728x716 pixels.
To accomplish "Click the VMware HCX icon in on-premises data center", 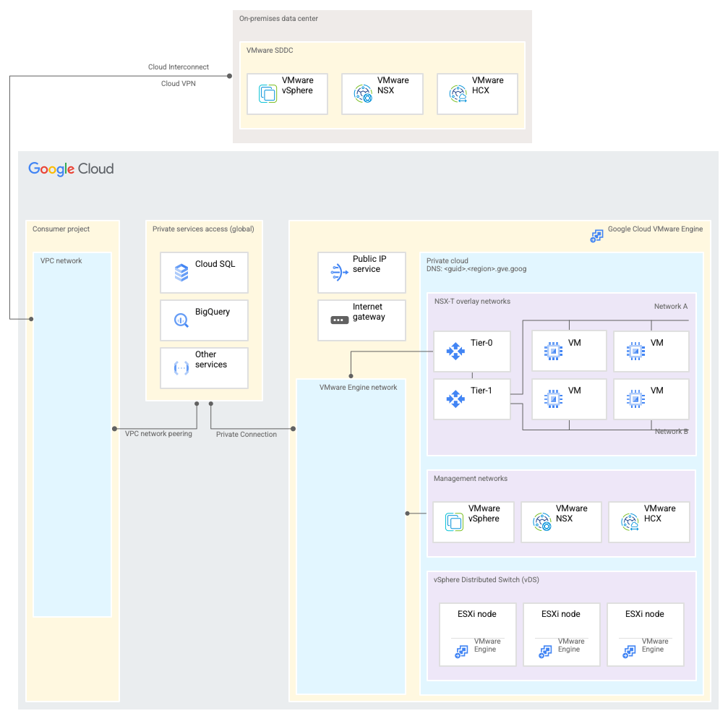I will click(457, 93).
